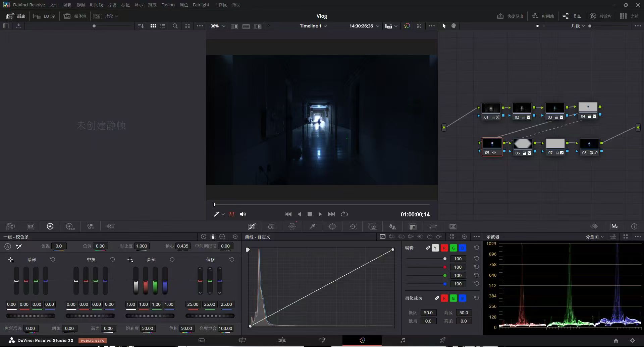Open the Fairlight menu

coord(201,5)
